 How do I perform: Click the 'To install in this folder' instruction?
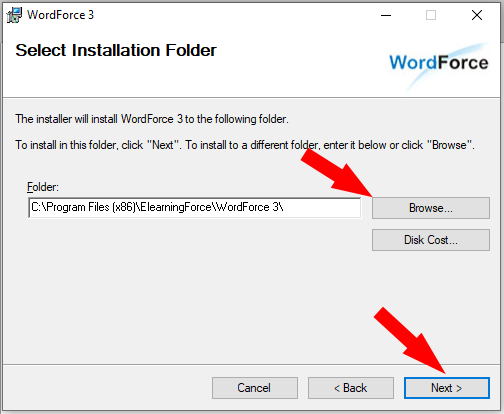click(x=245, y=145)
